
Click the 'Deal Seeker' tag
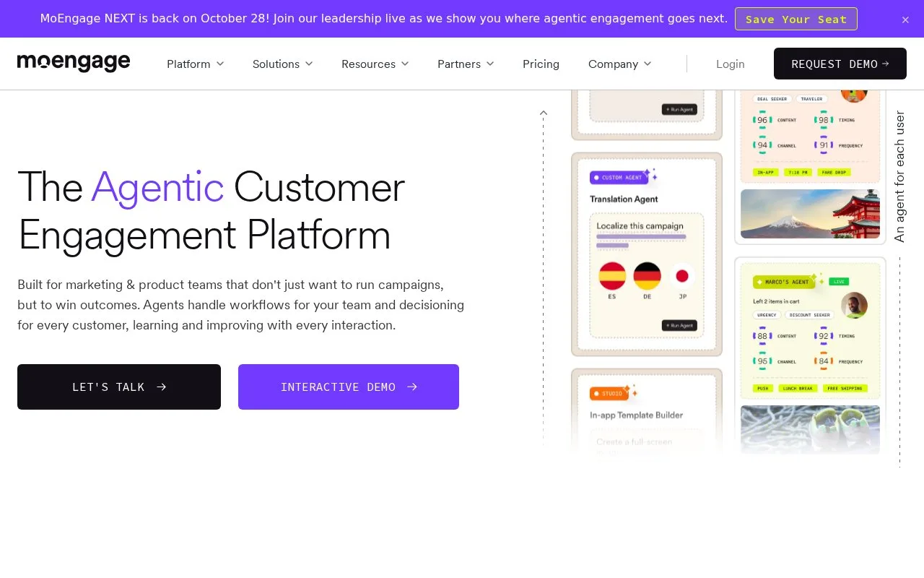coord(772,99)
